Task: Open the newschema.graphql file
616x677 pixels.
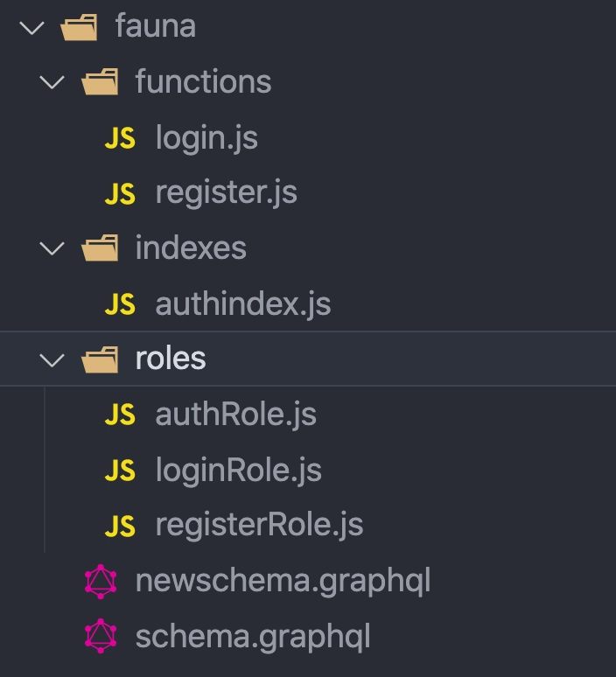Action: click(283, 581)
